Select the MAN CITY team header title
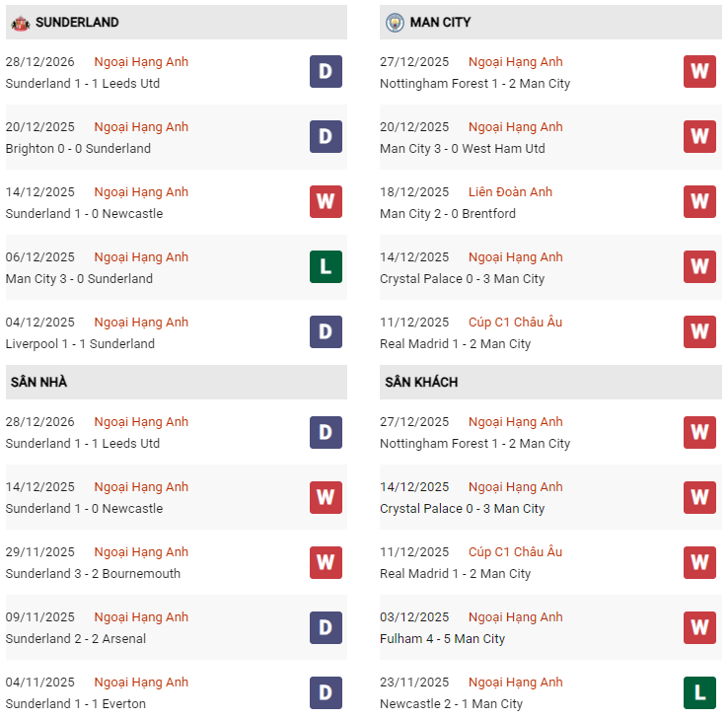The height and width of the screenshot is (719, 728). (441, 23)
